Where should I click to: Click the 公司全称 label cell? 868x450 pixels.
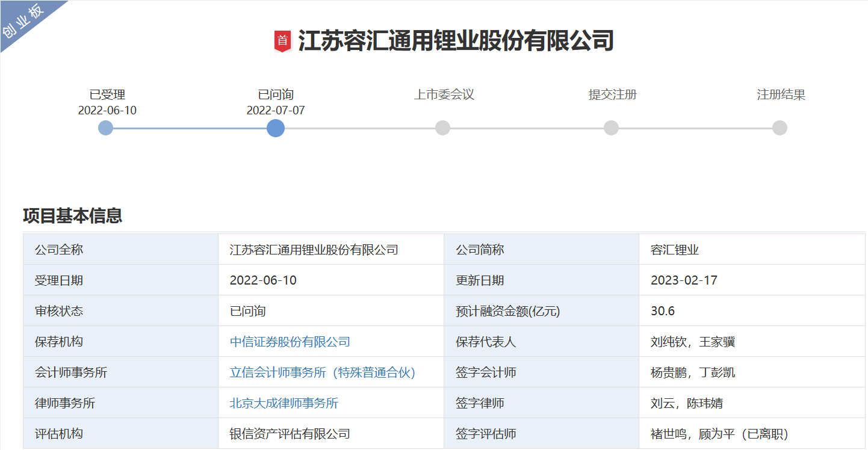(120, 250)
